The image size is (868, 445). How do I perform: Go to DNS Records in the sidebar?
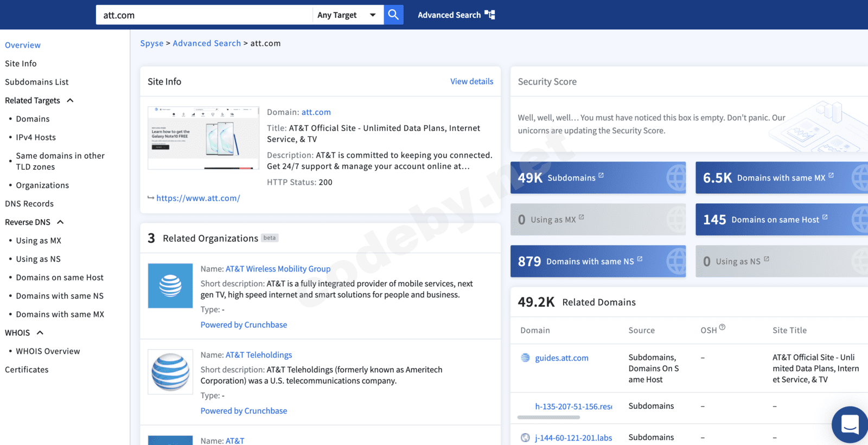click(x=29, y=204)
